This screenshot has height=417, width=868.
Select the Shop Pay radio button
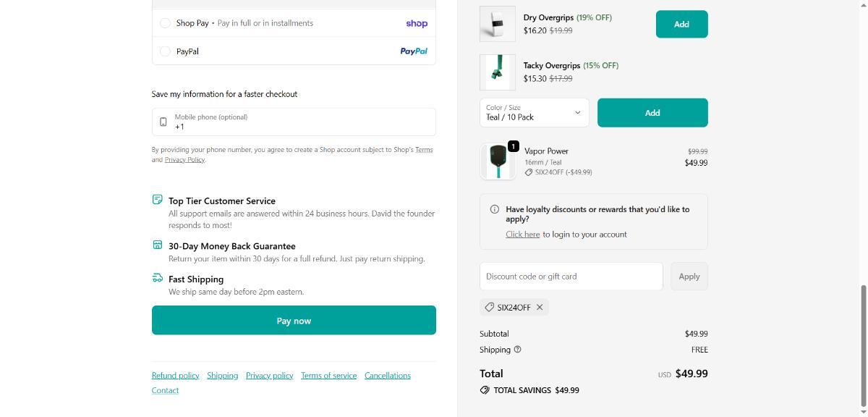(x=165, y=23)
